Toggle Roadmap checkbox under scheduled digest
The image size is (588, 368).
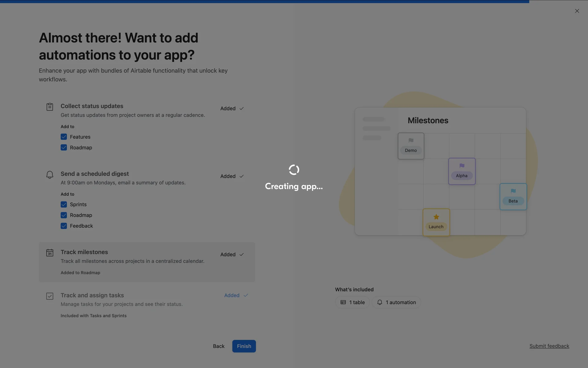point(64,215)
